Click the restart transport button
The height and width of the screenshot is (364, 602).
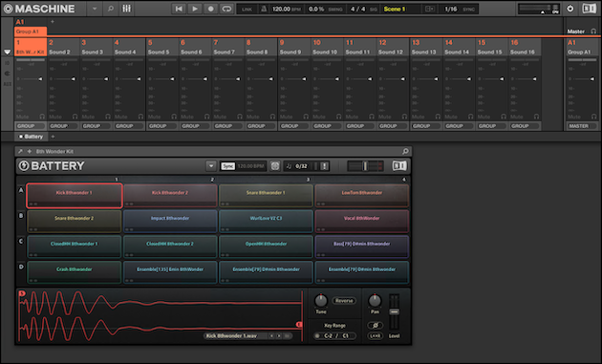pos(179,9)
